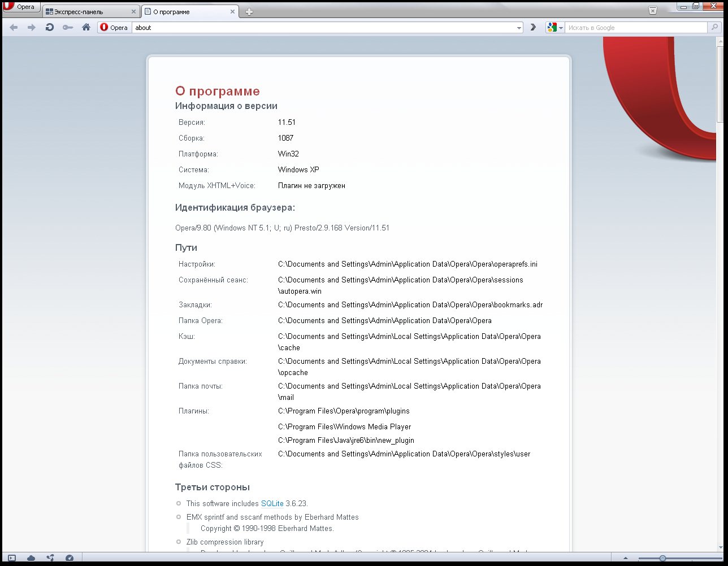The width and height of the screenshot is (728, 566).
Task: Open the zoom level dropdown arrow
Action: tap(626, 558)
